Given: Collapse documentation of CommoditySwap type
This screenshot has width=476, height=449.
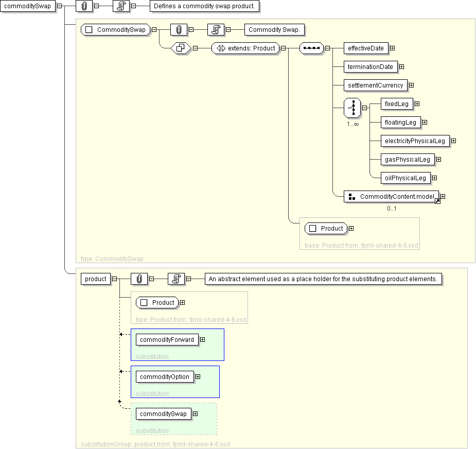Looking at the screenshot, I should coord(228,30).
